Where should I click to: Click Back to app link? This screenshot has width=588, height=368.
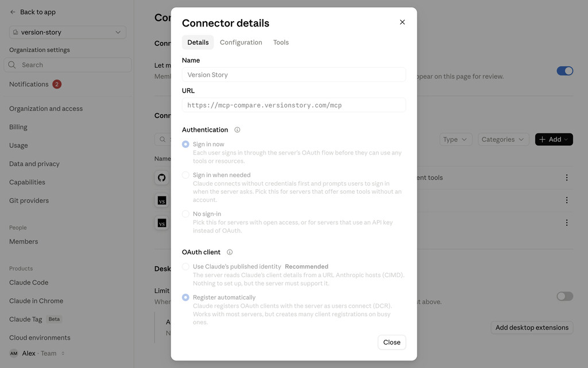click(x=37, y=12)
